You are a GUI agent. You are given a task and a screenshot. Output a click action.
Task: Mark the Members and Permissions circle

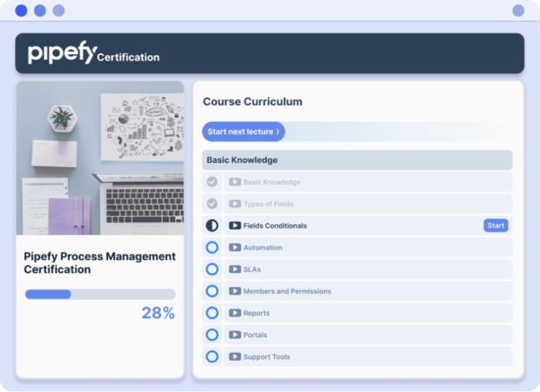[212, 292]
